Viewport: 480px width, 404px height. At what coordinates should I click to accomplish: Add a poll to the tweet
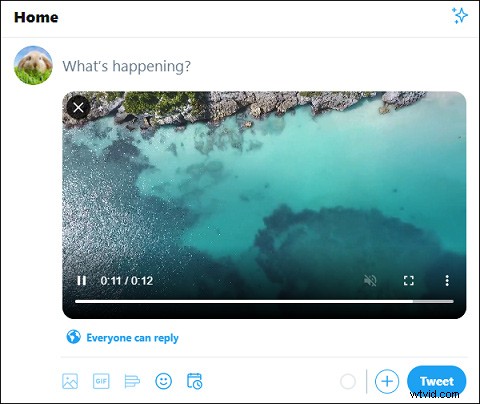pyautogui.click(x=132, y=381)
